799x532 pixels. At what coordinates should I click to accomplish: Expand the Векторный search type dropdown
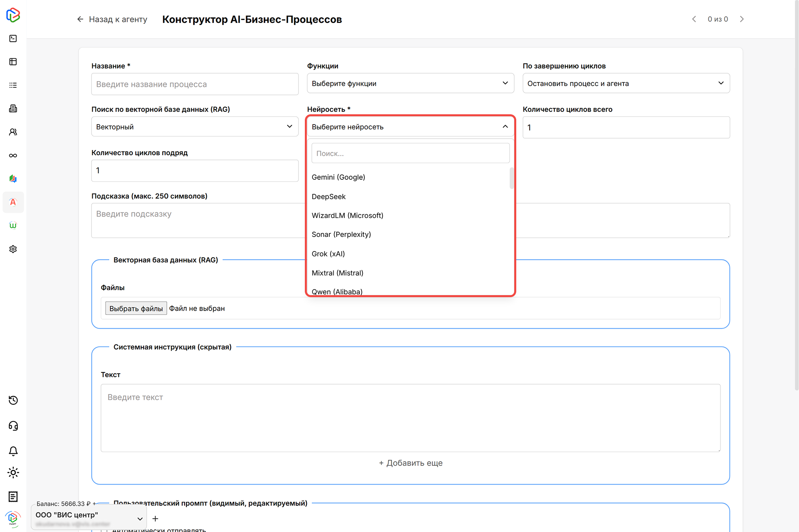point(194,127)
